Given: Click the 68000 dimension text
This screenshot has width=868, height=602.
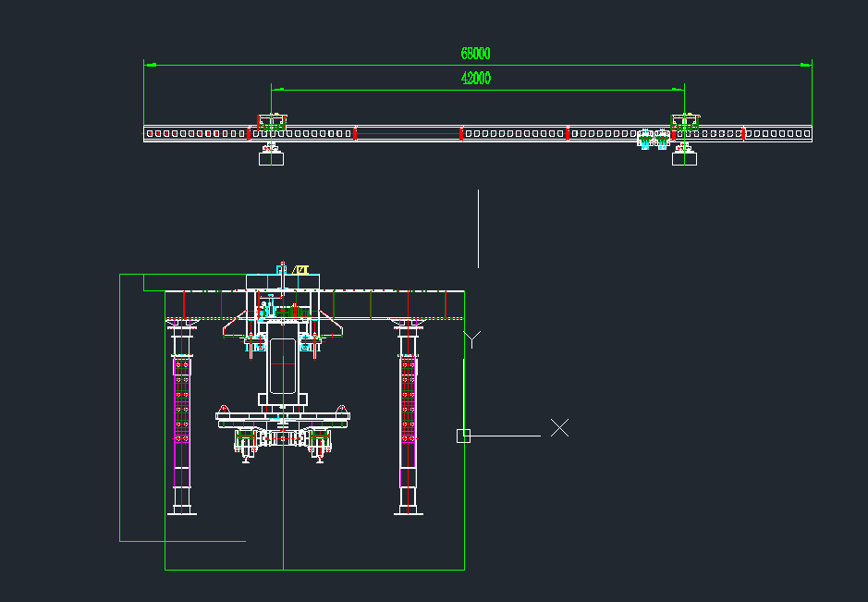Looking at the screenshot, I should click(x=475, y=54).
